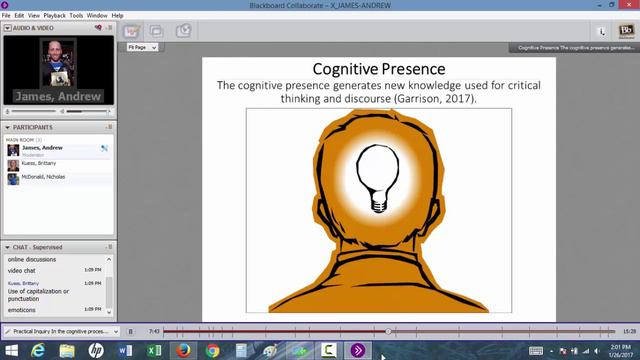Launch the HP app from the taskbar
640x360 pixels.
point(96,351)
